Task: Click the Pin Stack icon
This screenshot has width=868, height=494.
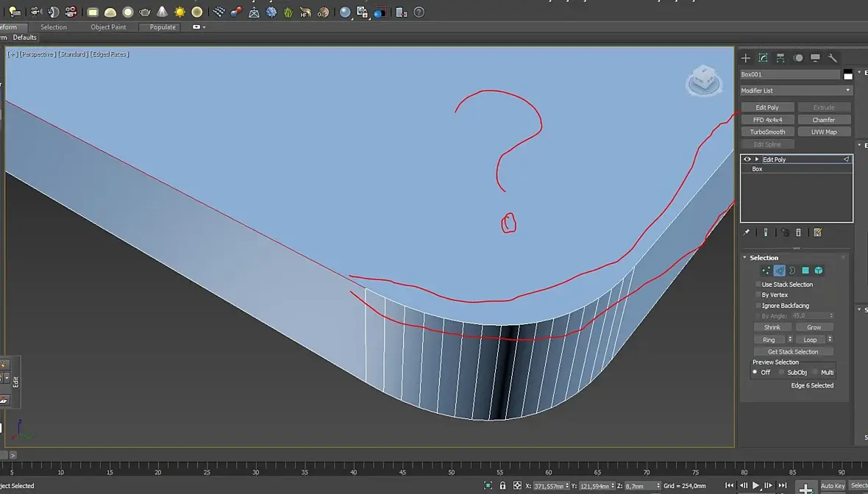Action: pyautogui.click(x=747, y=232)
